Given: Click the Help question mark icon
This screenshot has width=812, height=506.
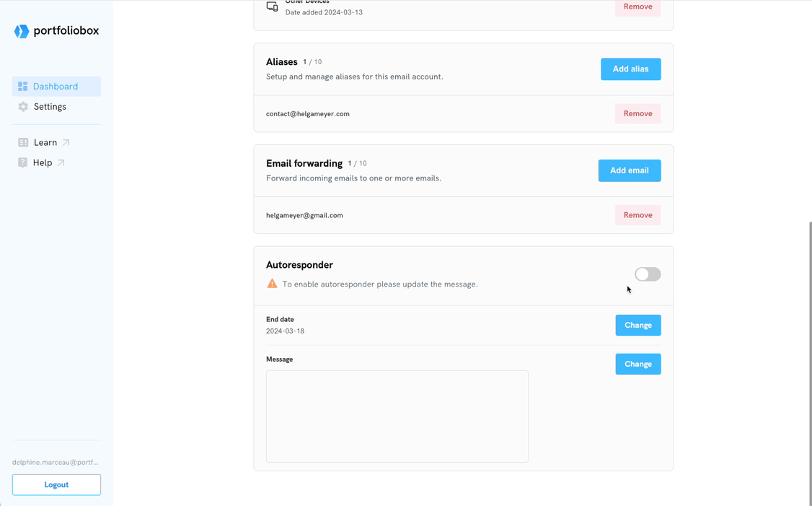Looking at the screenshot, I should pyautogui.click(x=23, y=163).
